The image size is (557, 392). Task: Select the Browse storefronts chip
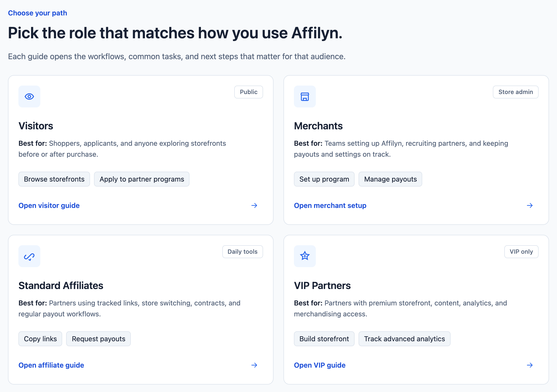54,179
